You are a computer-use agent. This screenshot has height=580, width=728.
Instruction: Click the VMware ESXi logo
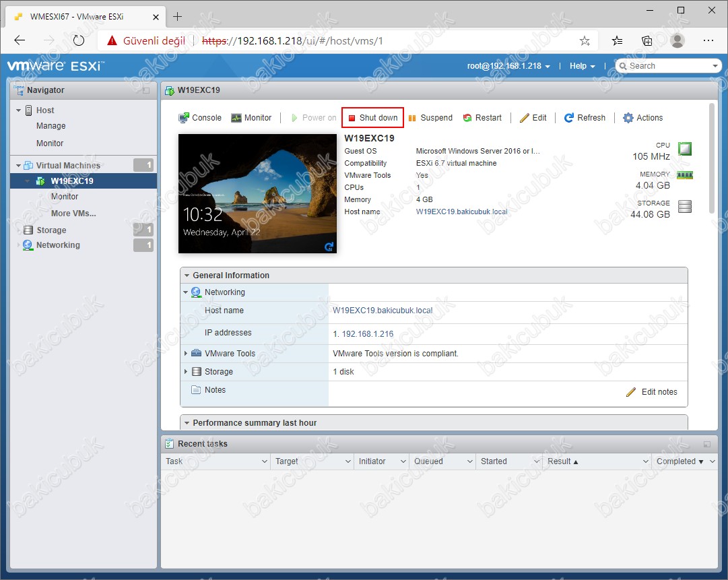click(x=56, y=66)
